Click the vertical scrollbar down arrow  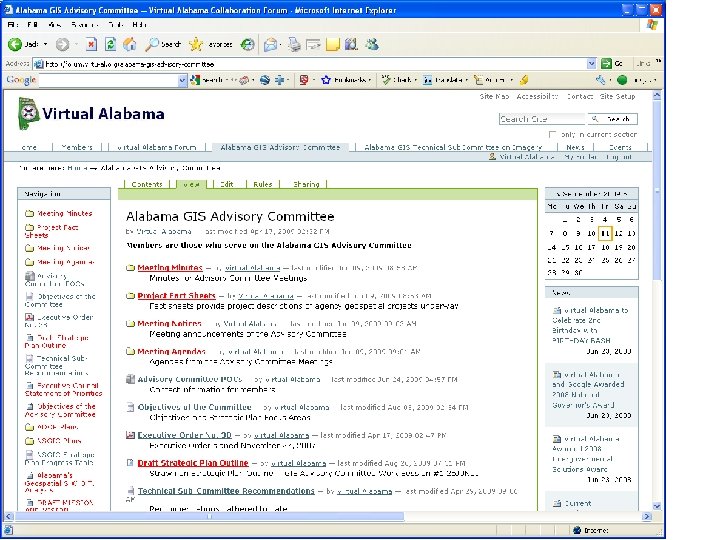pos(657,506)
